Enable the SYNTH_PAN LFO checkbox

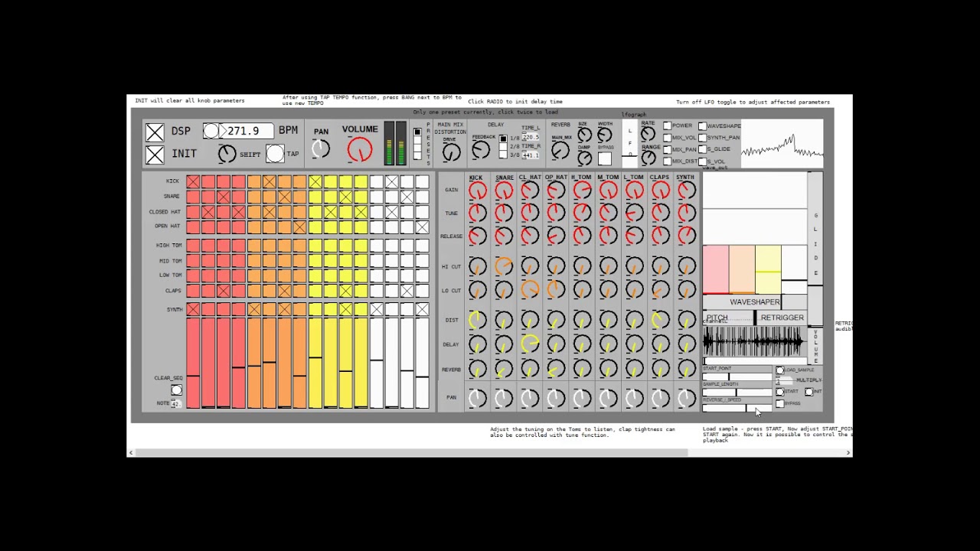(702, 138)
